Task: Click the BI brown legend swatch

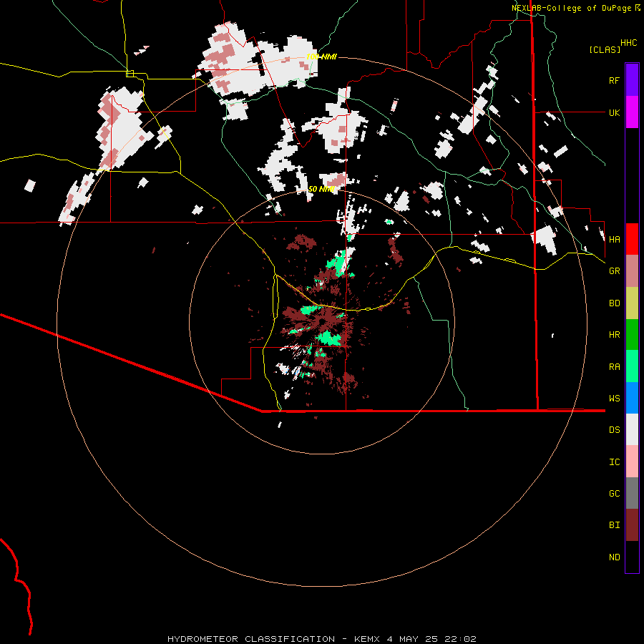Action: pyautogui.click(x=632, y=525)
